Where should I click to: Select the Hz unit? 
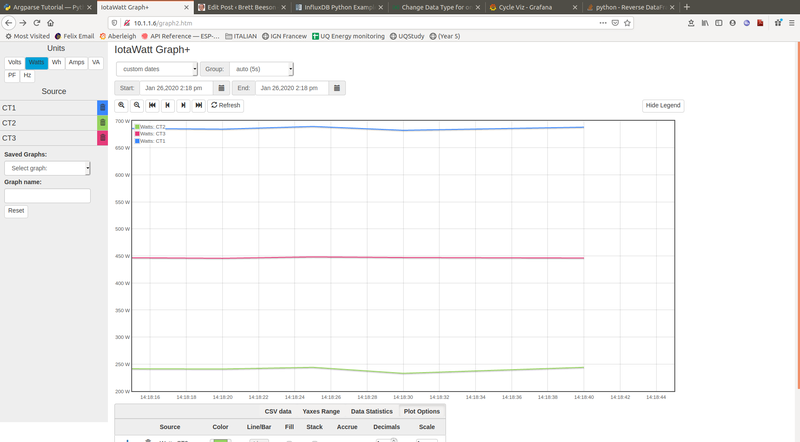tap(27, 76)
